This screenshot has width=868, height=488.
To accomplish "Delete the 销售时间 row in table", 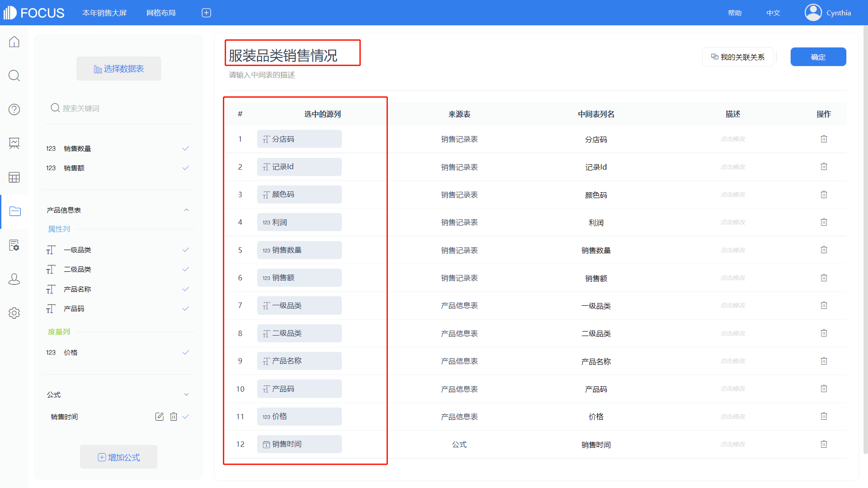I will click(824, 444).
